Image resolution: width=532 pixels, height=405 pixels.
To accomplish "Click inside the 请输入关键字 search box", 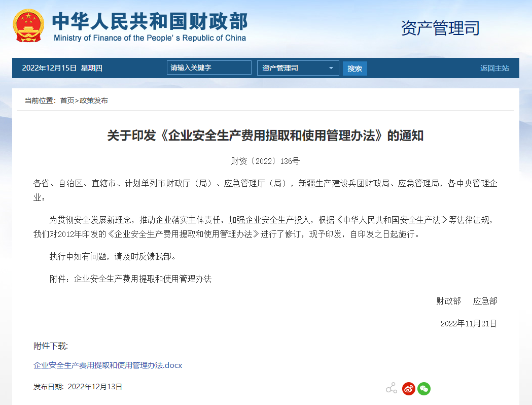I will [208, 67].
